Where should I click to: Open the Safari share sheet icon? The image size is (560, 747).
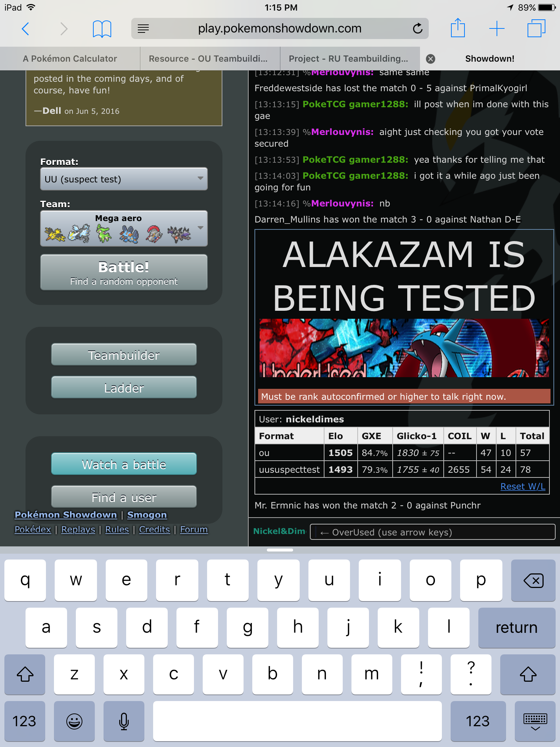[458, 28]
